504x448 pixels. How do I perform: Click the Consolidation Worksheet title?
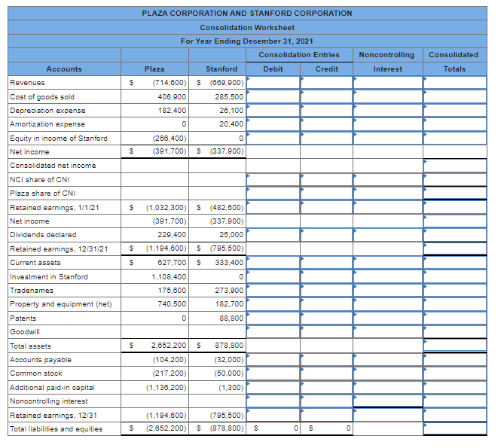[x=247, y=27]
